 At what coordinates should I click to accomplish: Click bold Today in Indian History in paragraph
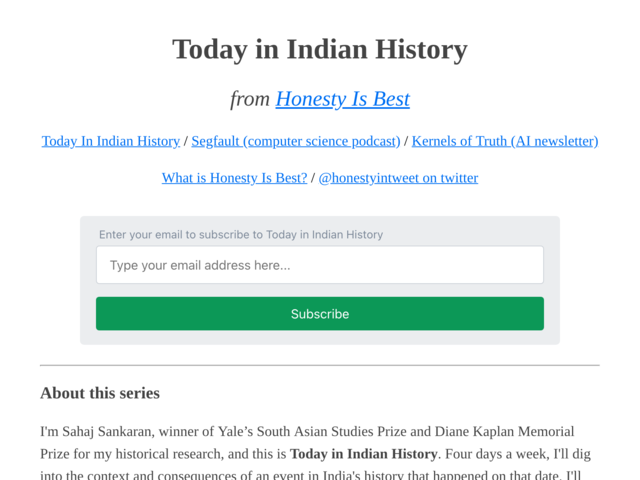tap(364, 454)
